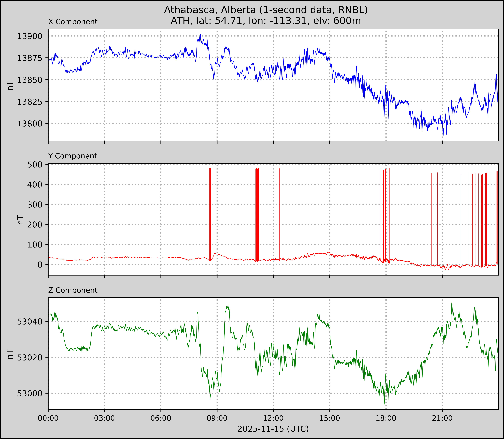This screenshot has width=504, height=439.
Task: Click the 00:00 time axis label
Action: coord(48,418)
